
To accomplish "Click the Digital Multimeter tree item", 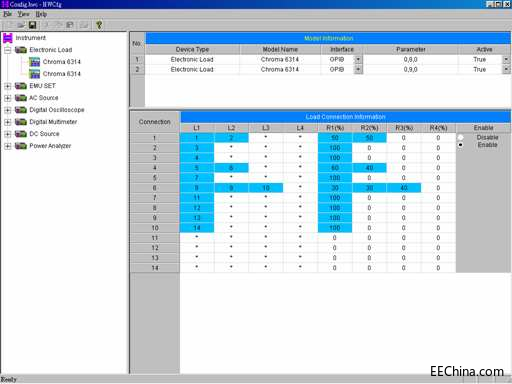I will click(53, 122).
